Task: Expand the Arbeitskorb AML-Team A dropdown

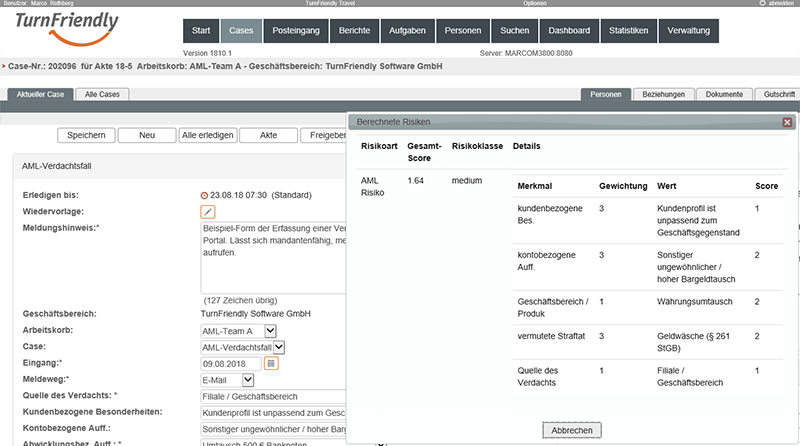Action: tap(270, 331)
